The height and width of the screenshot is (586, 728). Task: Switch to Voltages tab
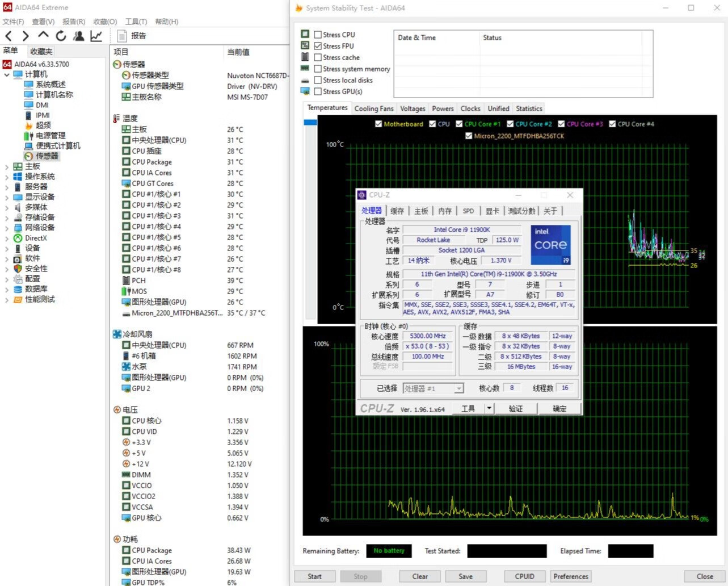tap(413, 108)
